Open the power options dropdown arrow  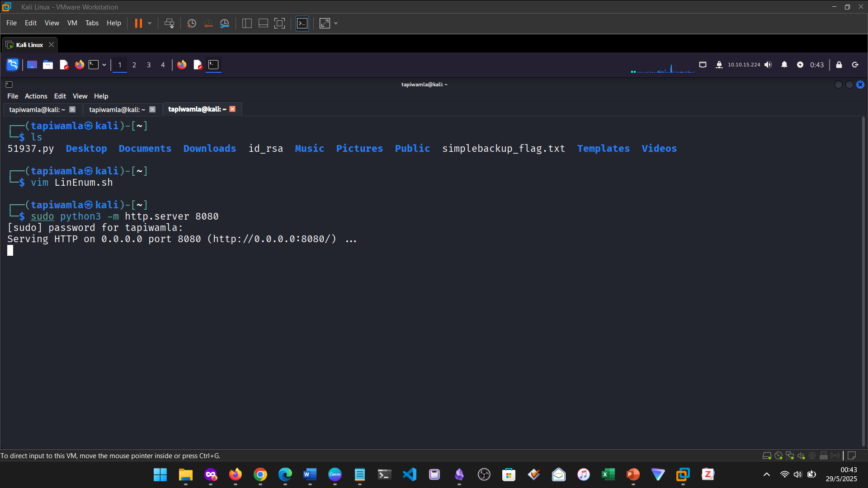tap(150, 23)
